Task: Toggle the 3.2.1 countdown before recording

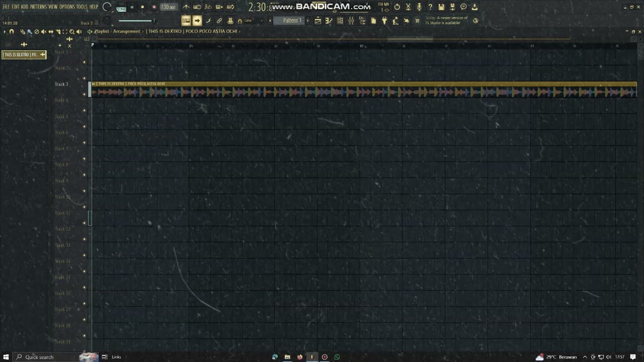Action: pos(208,7)
